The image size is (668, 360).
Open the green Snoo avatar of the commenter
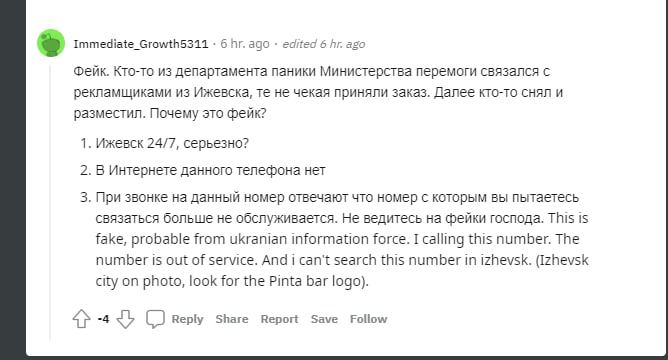(x=51, y=43)
